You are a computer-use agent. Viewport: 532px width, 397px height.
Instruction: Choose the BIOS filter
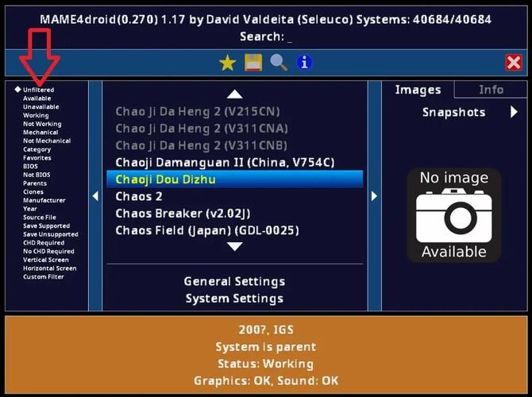30,166
